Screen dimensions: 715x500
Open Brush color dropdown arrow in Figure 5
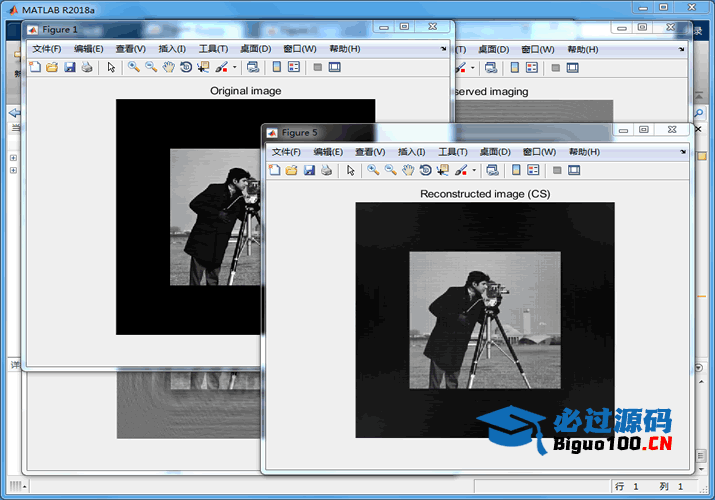point(474,170)
